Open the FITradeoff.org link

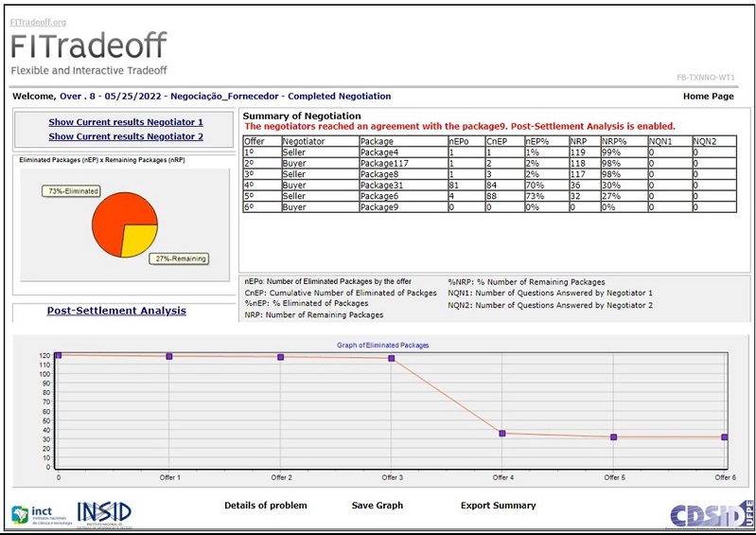coord(38,21)
